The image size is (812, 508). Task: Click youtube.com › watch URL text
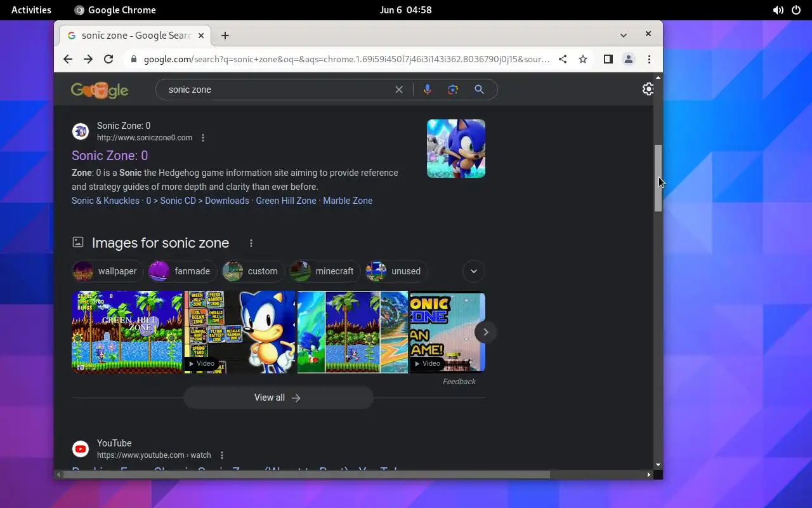[x=154, y=455]
